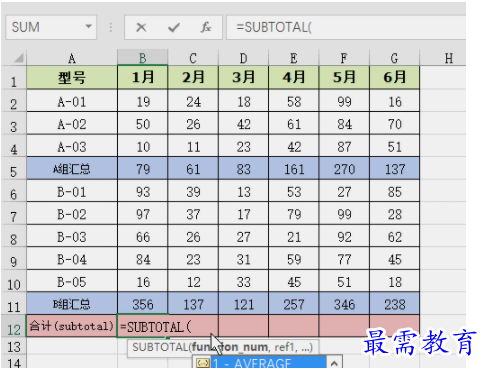Image resolution: width=485 pixels, height=374 pixels.
Task: Click cell B-01
Action: (x=72, y=191)
